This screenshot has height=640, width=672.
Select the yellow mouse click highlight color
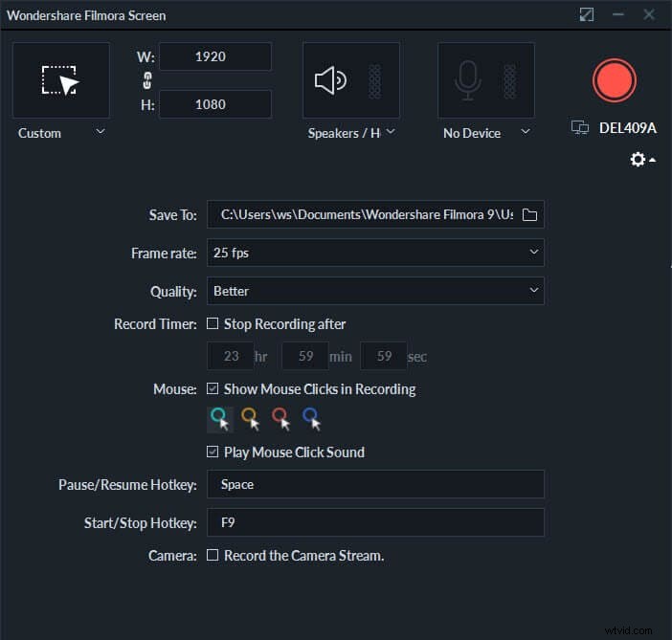[251, 418]
